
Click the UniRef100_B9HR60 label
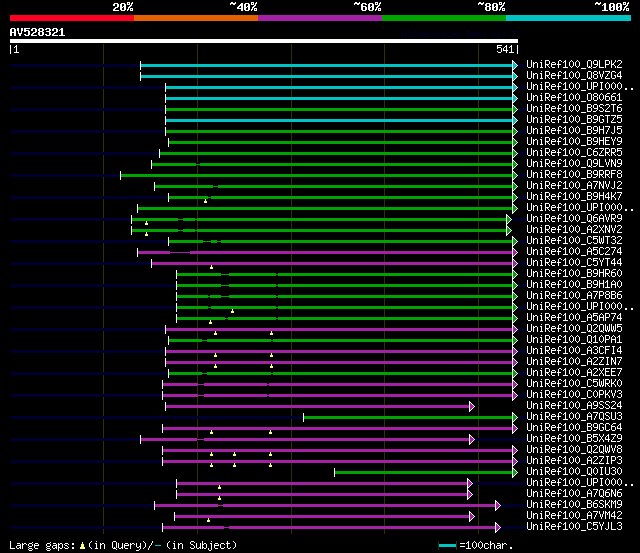coord(574,273)
